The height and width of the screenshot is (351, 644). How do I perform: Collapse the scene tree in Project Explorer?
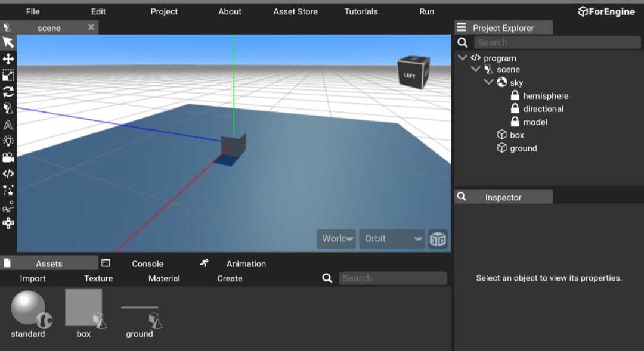click(476, 69)
